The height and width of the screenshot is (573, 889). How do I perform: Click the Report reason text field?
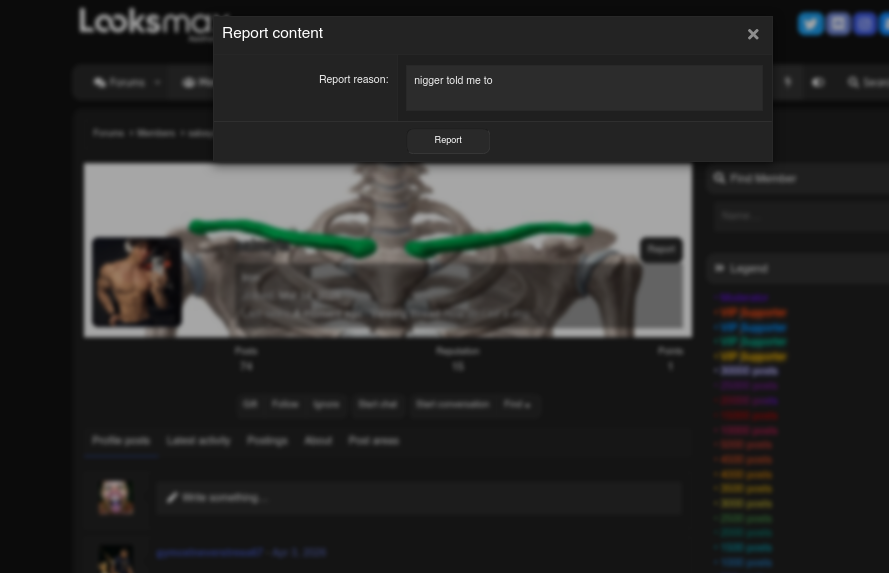point(584,88)
